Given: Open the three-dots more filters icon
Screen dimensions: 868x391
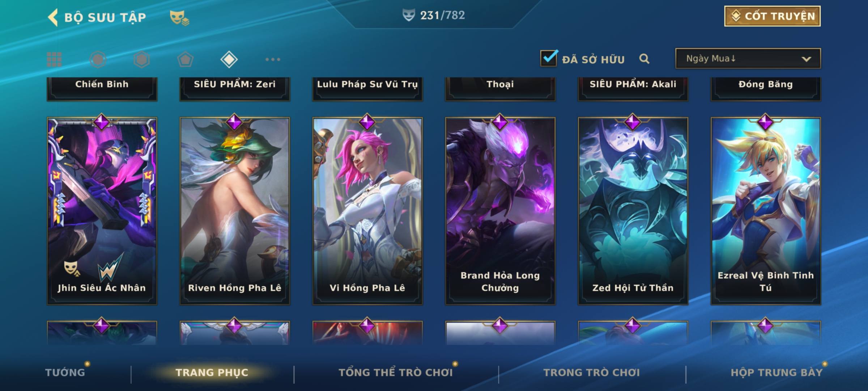Looking at the screenshot, I should point(273,59).
